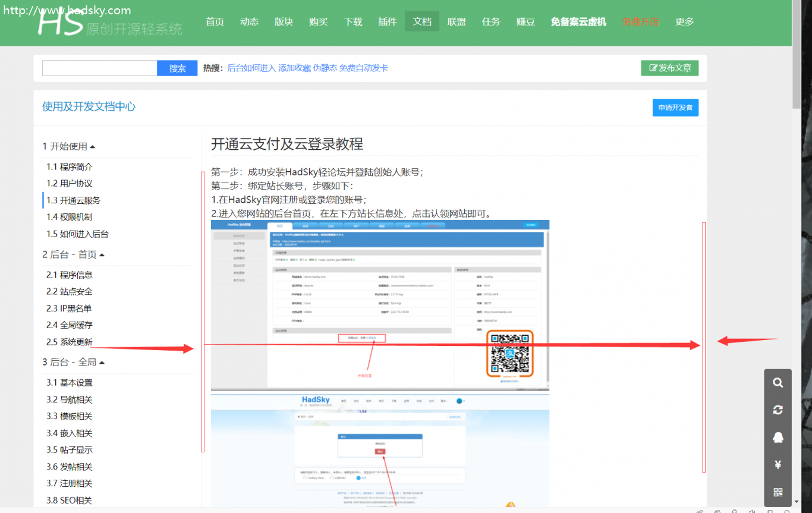Go to 首页 in top navigation

pyautogui.click(x=215, y=21)
